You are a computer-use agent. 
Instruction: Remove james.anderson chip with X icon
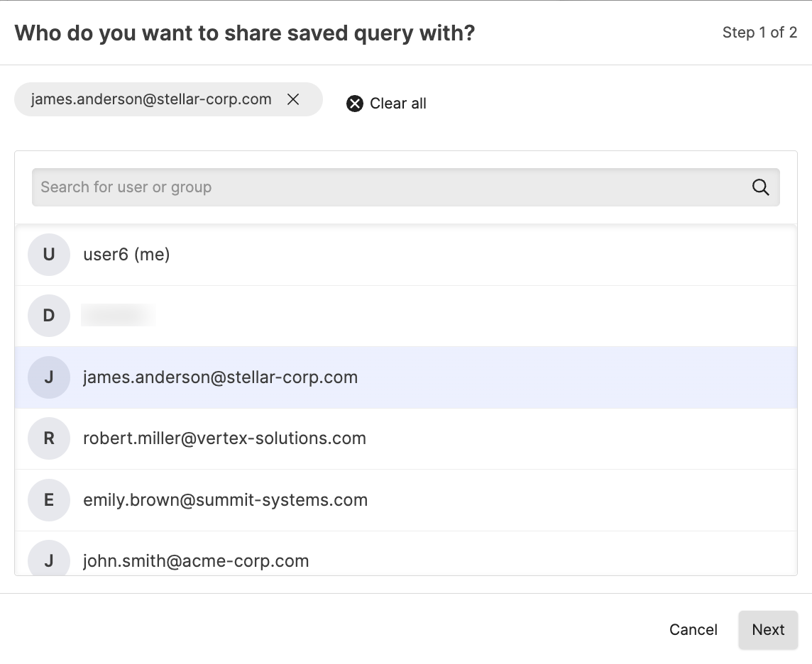293,100
